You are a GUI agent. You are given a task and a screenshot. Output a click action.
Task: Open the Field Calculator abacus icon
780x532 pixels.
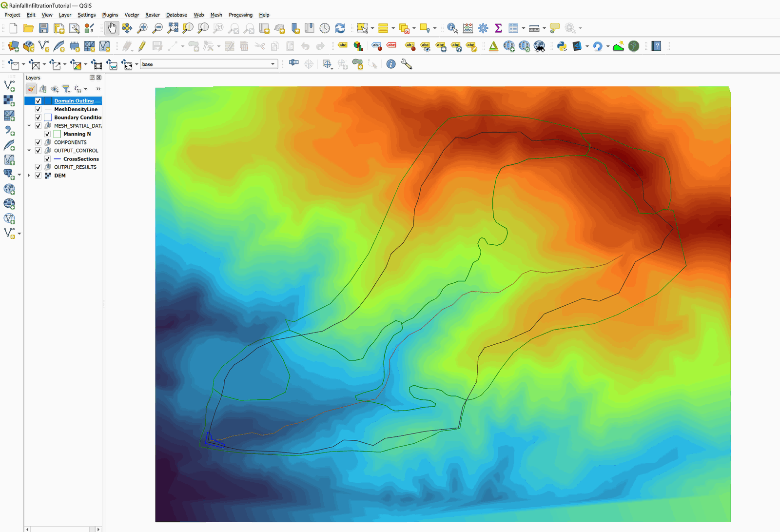[x=468, y=28]
